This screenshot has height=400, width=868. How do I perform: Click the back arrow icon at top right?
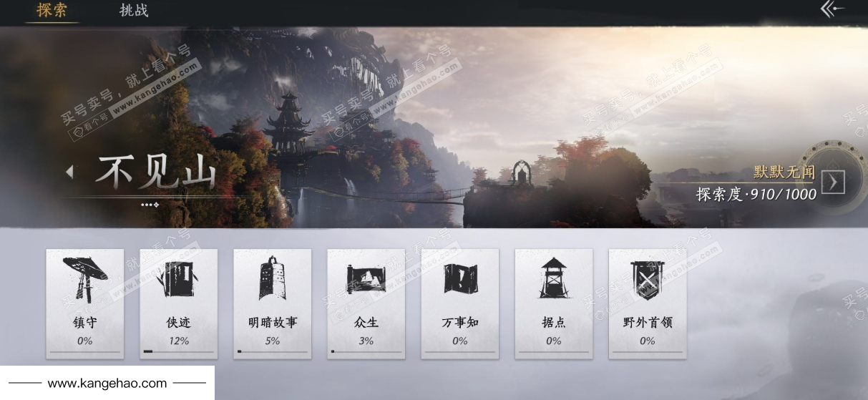coord(832,9)
